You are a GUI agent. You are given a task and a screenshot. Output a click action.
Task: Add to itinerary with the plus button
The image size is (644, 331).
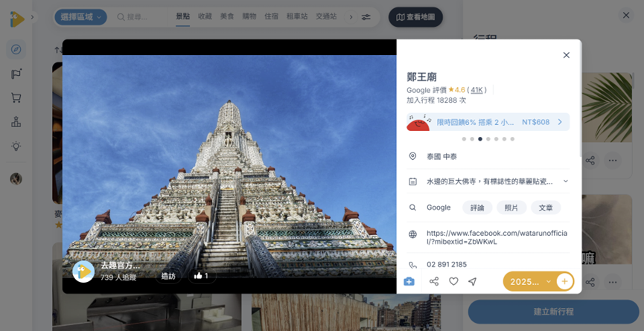(x=565, y=281)
